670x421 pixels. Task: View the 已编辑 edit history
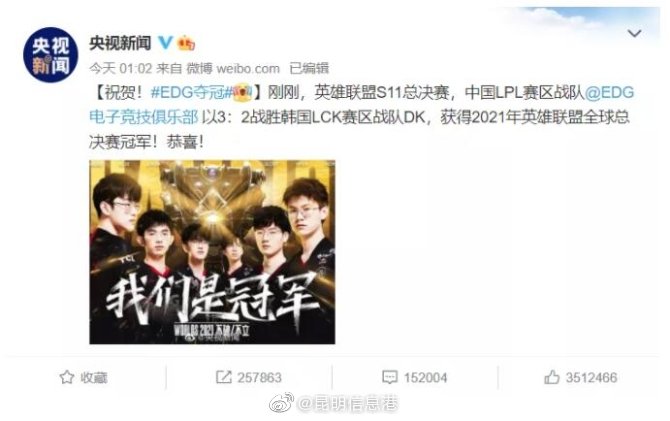tap(309, 68)
